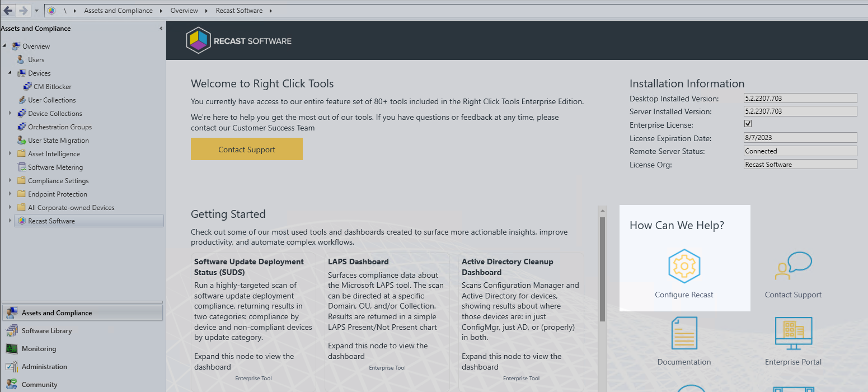Open the Documentation page icon
The width and height of the screenshot is (868, 392).
(x=684, y=333)
